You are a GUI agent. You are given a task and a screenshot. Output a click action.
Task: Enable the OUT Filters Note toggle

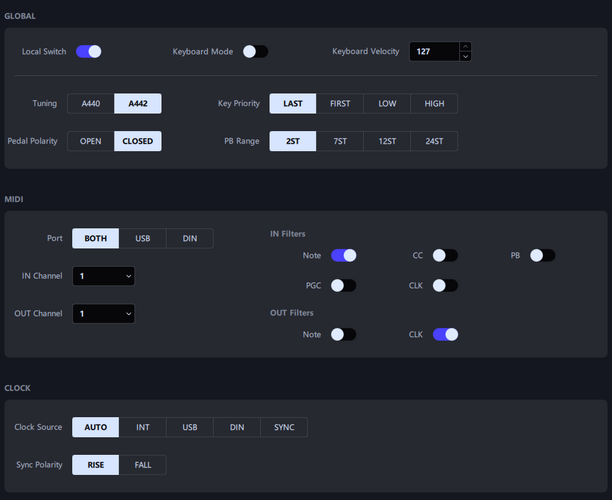click(x=343, y=335)
